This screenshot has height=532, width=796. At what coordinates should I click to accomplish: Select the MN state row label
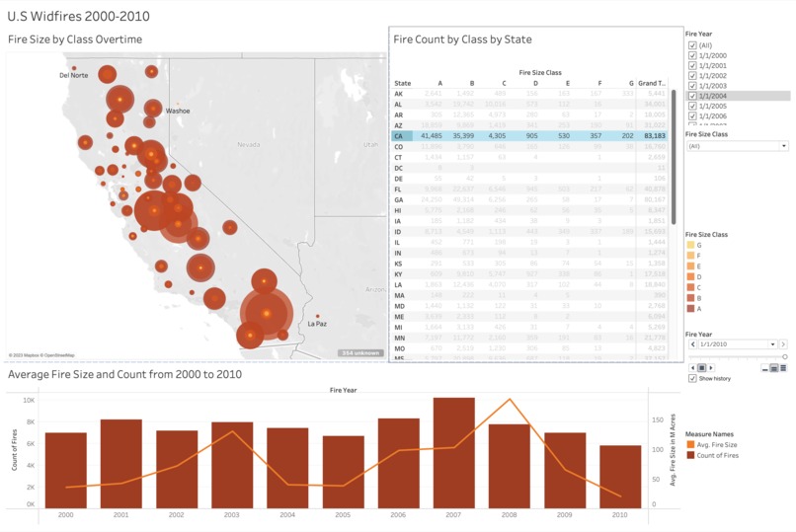(400, 338)
